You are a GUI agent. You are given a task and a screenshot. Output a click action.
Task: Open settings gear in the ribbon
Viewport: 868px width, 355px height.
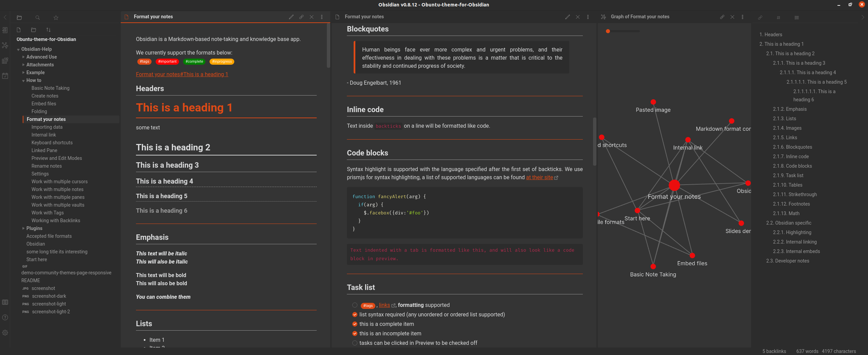pos(5,333)
